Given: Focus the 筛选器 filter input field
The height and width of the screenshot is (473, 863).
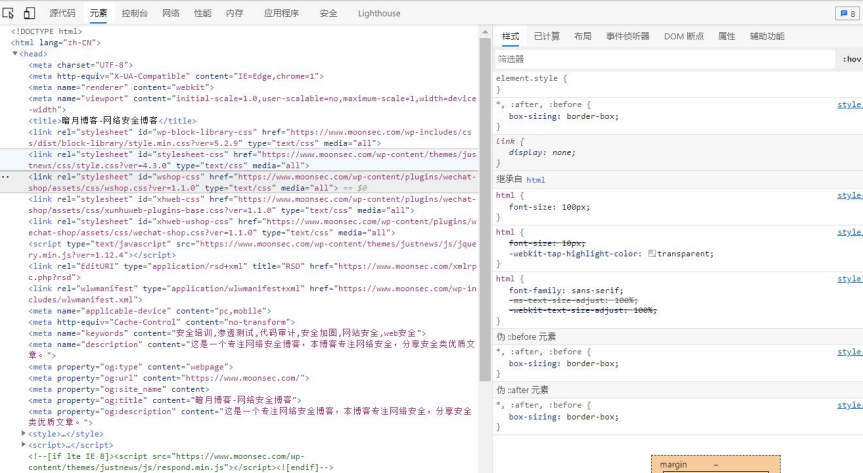Looking at the screenshot, I should pyautogui.click(x=665, y=59).
